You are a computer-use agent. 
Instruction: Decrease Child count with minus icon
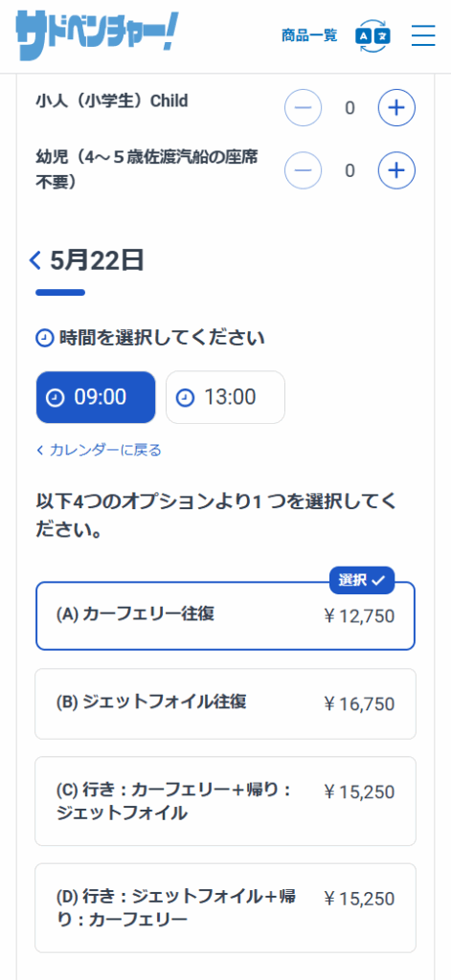pos(304,108)
